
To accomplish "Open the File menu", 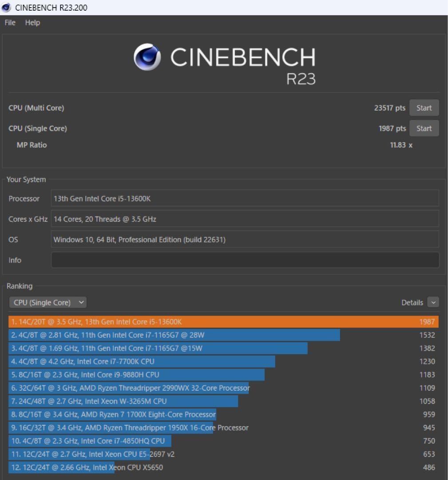I will point(10,23).
